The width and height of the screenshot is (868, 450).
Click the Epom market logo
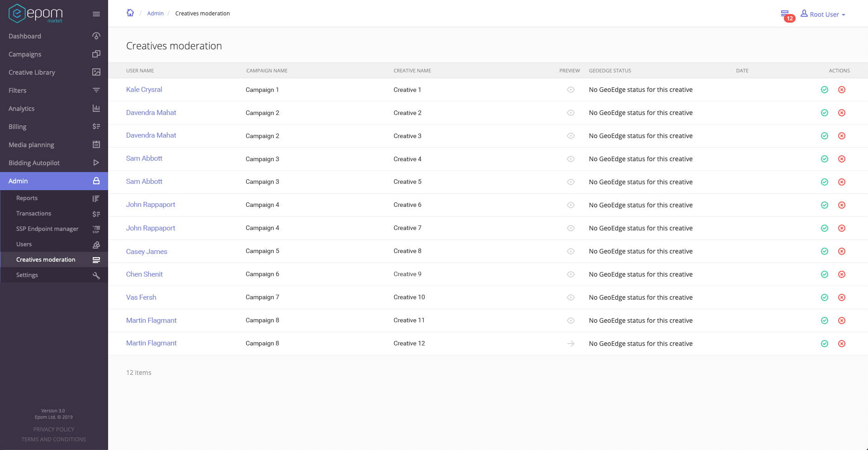pyautogui.click(x=36, y=14)
